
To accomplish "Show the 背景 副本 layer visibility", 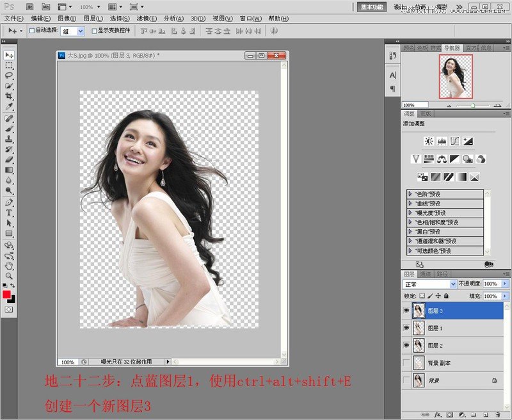I will 406,362.
